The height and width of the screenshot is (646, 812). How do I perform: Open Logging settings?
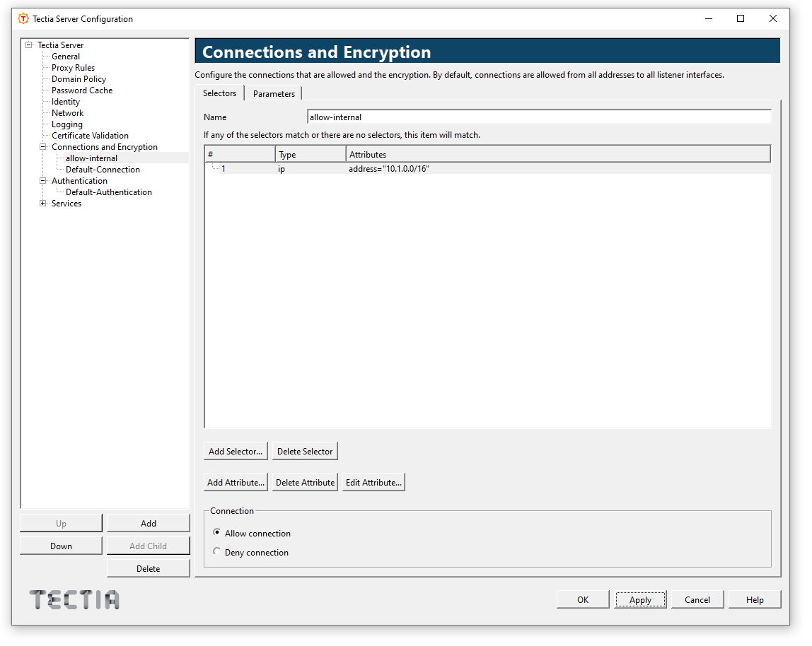pos(66,124)
